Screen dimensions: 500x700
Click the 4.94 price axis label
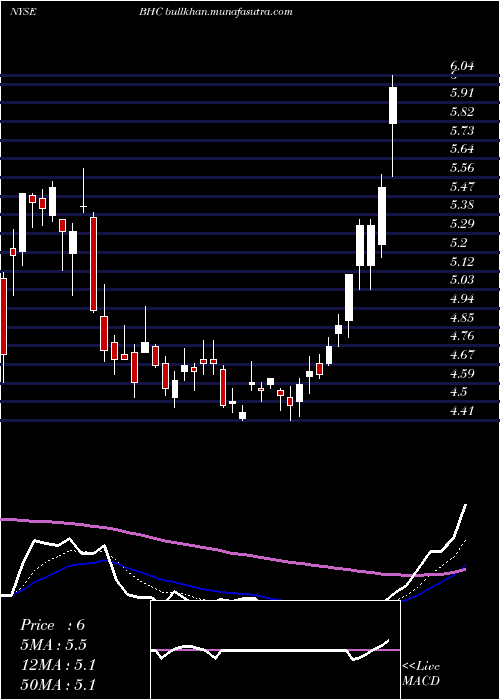(462, 299)
